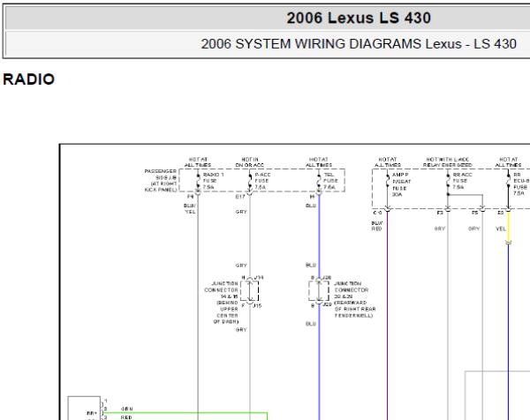Click the 'F3' pin label
The image size is (530, 420).
(440, 213)
